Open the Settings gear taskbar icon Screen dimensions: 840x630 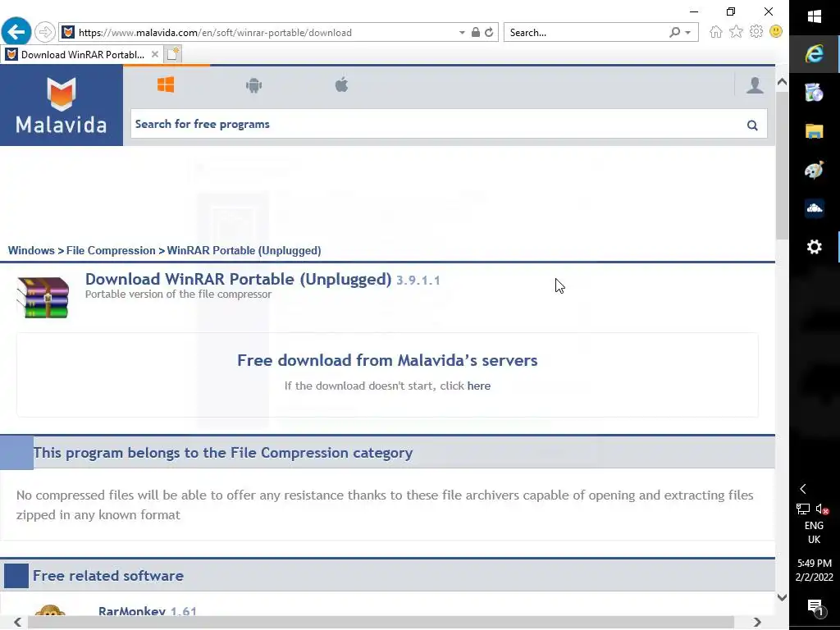815,247
